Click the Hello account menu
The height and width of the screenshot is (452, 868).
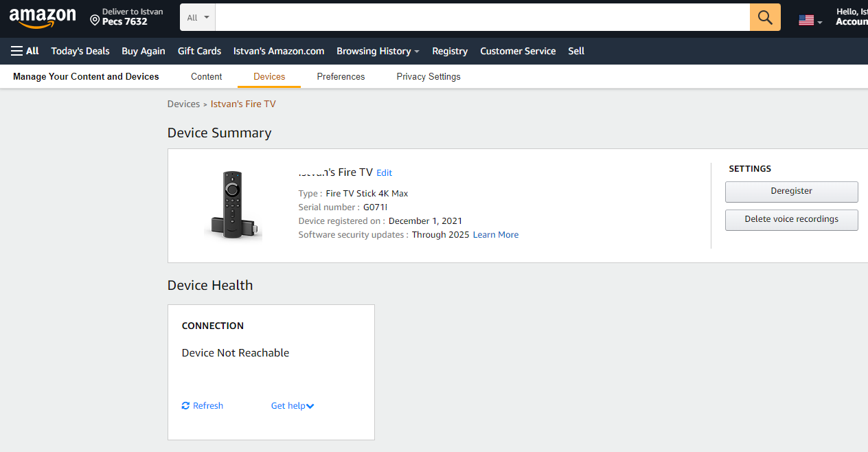pos(852,17)
